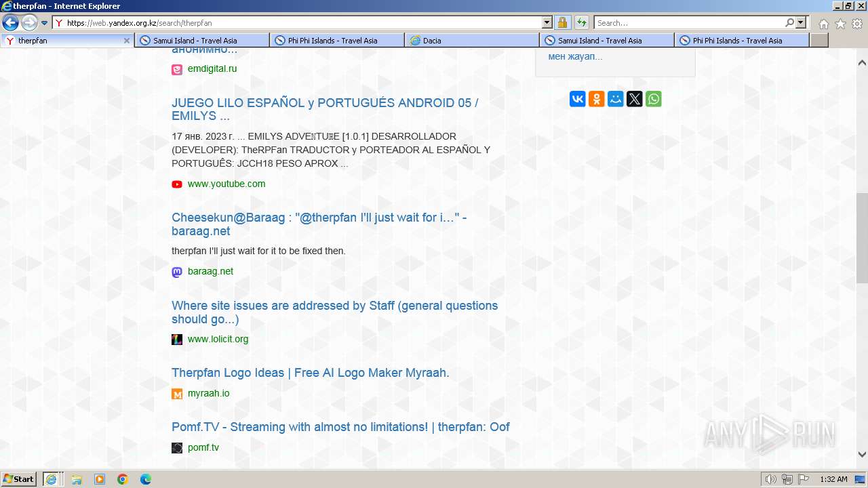The height and width of the screenshot is (488, 868).
Task: Open the Pomf.TV Streaming result title
Action: pos(340,427)
